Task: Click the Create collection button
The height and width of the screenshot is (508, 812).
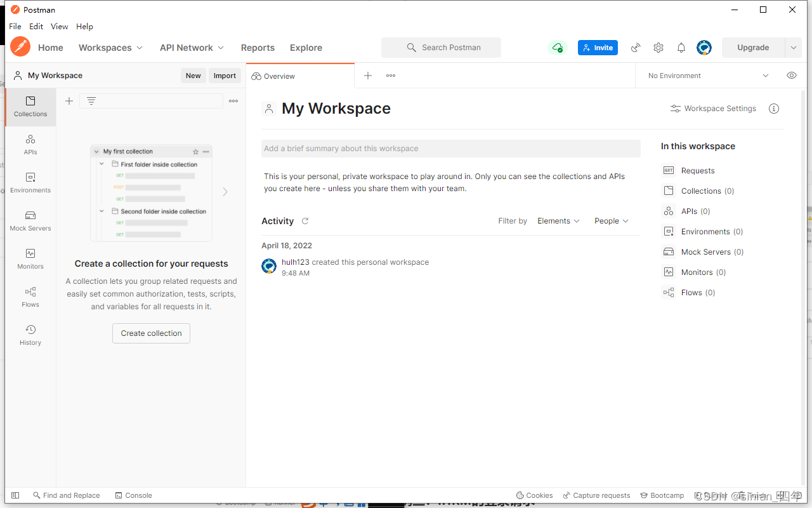Action: [151, 333]
